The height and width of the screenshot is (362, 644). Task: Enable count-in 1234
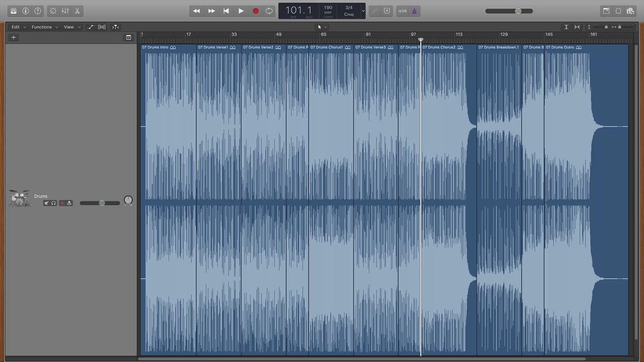(x=402, y=11)
